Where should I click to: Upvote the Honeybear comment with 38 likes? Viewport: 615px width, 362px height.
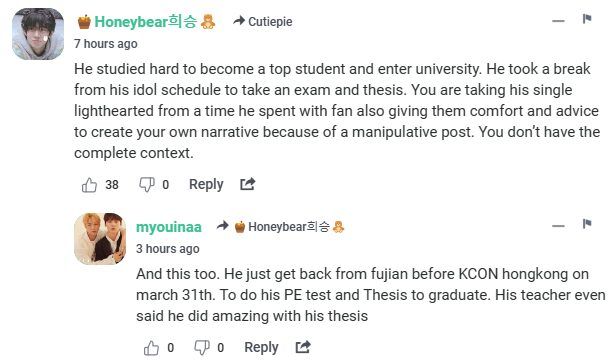click(89, 185)
